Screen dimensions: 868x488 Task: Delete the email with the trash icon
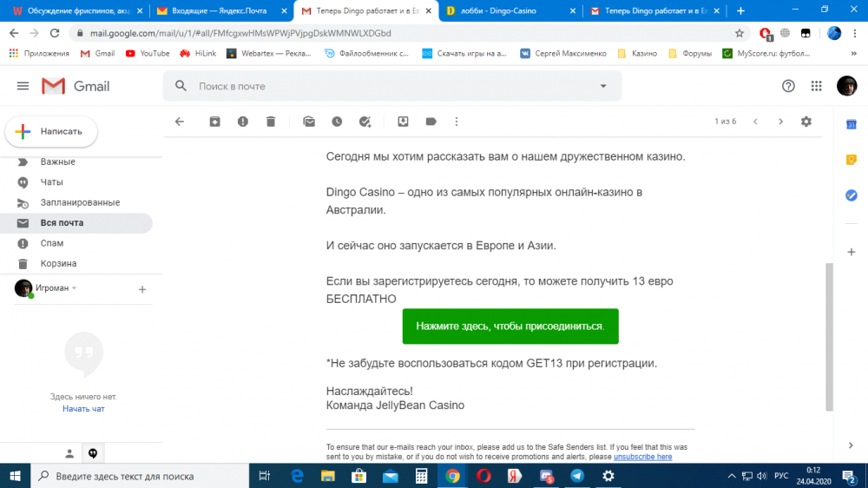[271, 122]
